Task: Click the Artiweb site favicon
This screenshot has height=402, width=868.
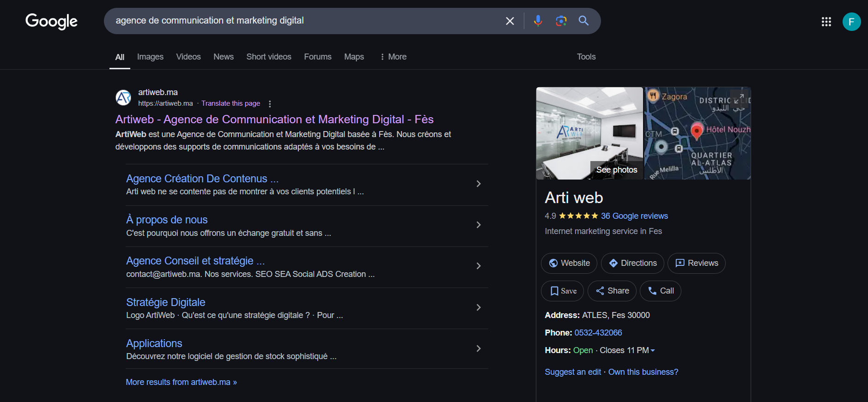Action: point(123,98)
